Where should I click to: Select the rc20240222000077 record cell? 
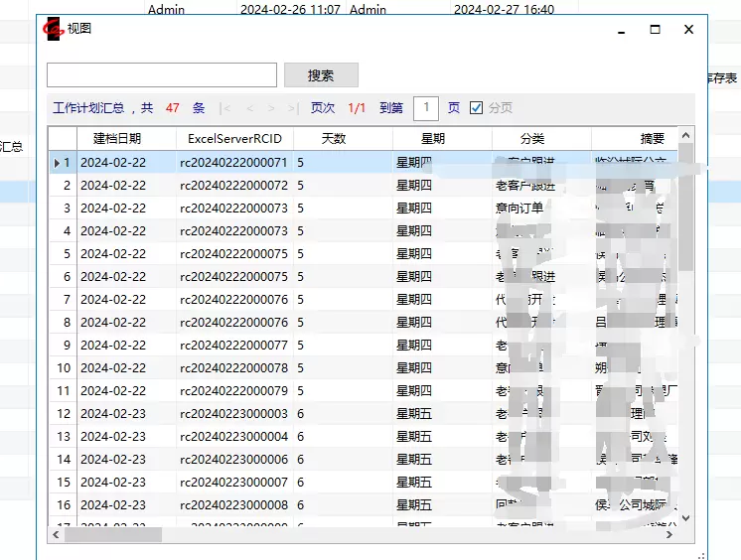[234, 346]
